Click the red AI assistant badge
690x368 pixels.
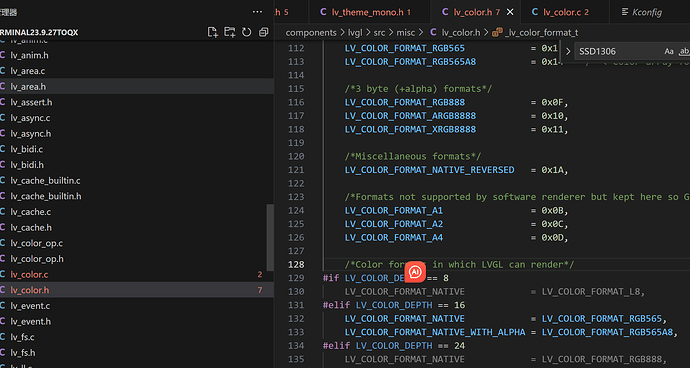coord(415,272)
